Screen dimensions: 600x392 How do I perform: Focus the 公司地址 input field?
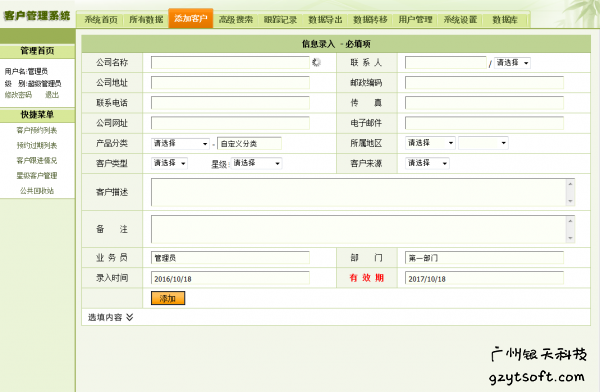(230, 83)
